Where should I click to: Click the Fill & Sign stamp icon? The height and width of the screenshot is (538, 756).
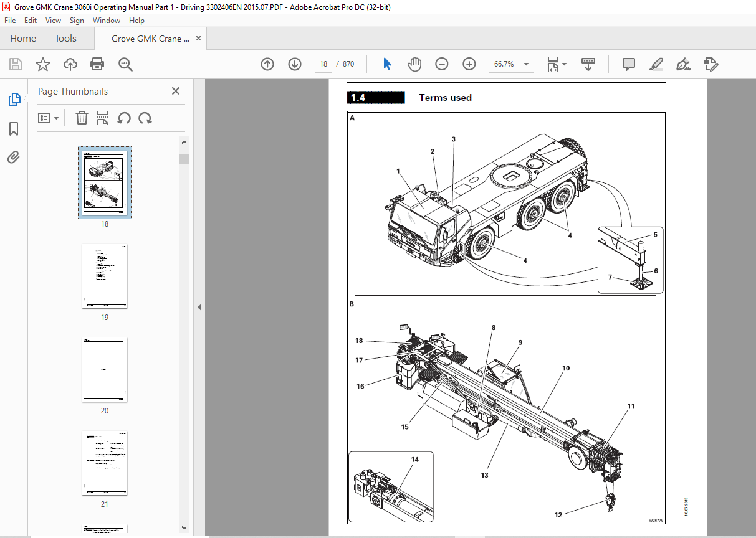click(711, 64)
